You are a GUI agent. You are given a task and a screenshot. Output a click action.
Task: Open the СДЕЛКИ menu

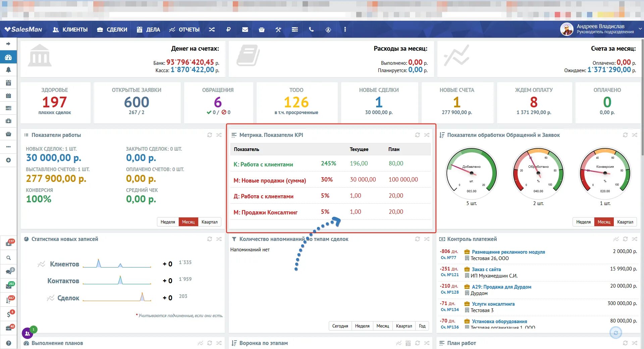point(112,30)
